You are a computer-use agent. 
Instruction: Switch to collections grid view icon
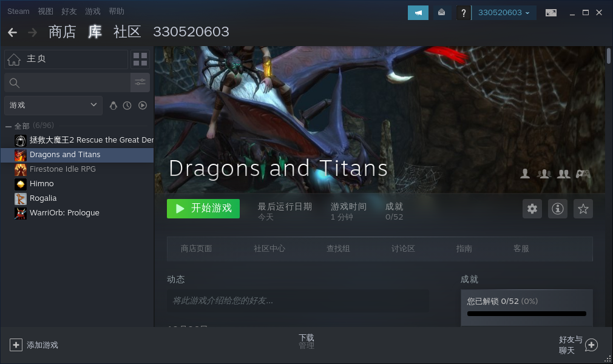point(140,59)
